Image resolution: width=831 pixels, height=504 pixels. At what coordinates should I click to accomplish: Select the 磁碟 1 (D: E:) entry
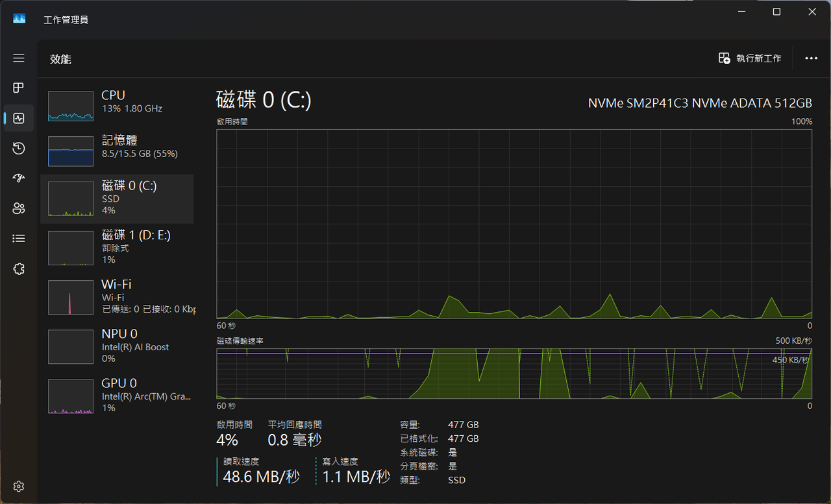(x=117, y=248)
